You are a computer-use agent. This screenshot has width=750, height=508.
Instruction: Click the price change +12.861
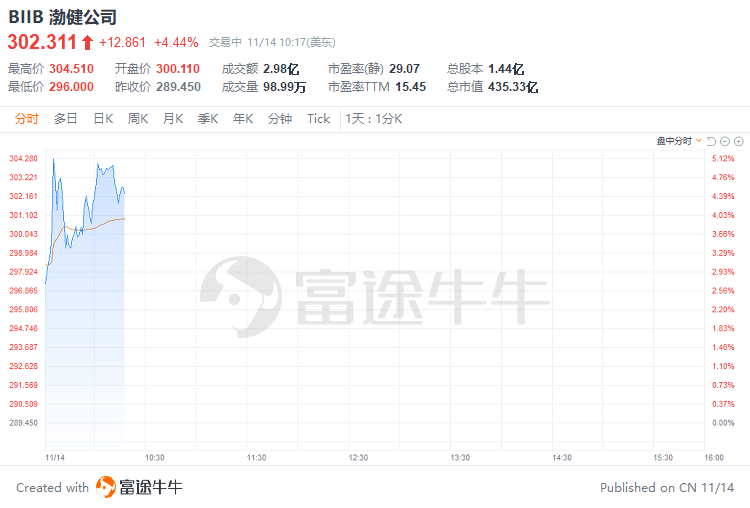(122, 43)
